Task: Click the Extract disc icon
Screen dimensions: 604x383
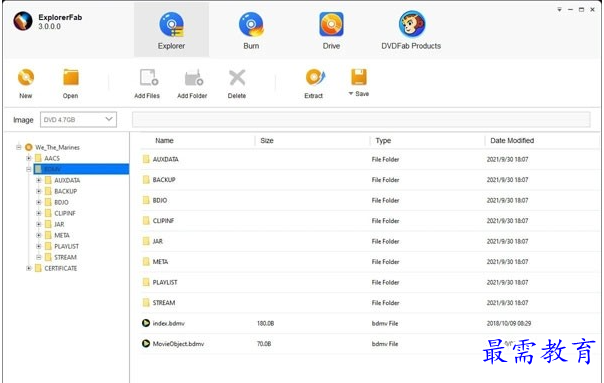Action: click(315, 77)
